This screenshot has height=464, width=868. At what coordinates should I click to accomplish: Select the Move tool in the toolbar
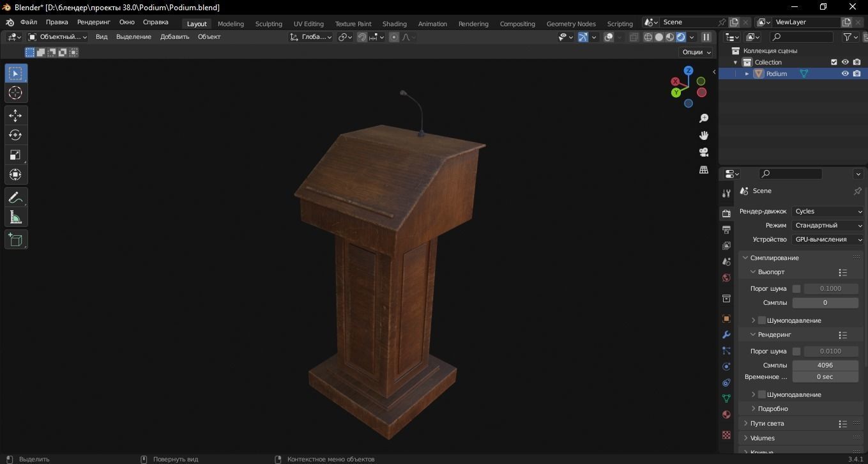coord(15,116)
